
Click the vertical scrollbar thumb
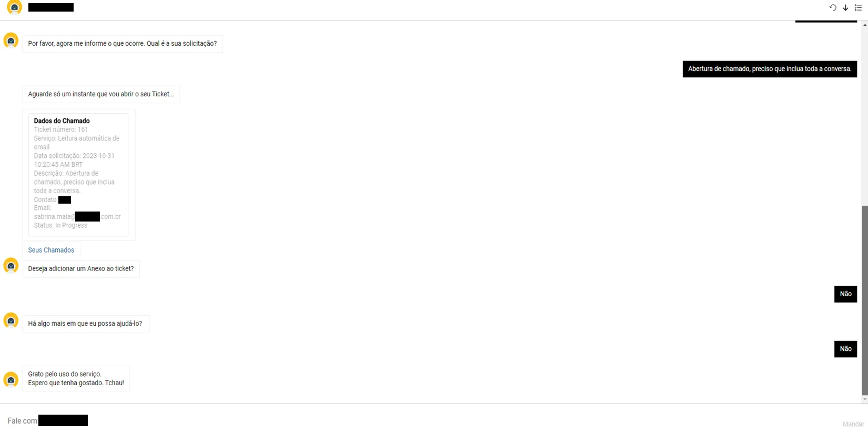(x=865, y=300)
